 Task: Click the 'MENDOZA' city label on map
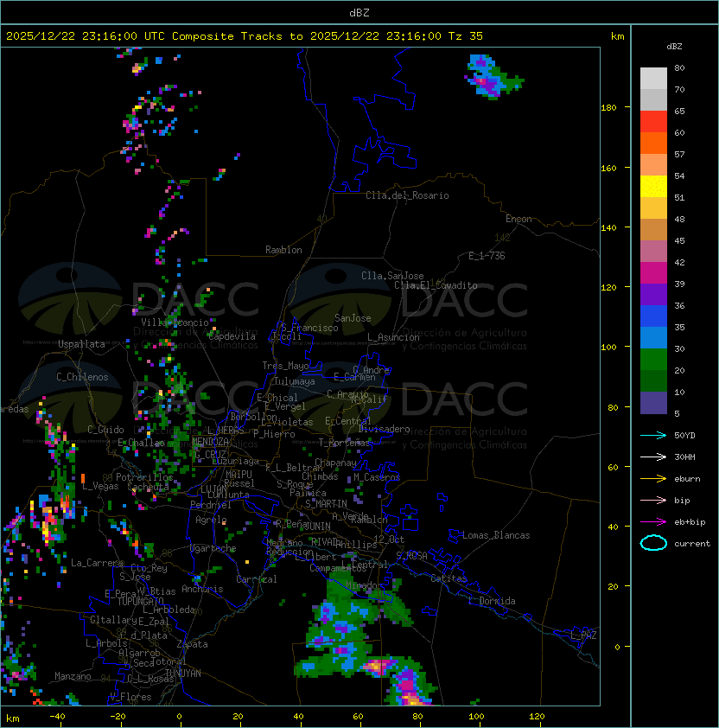[210, 441]
